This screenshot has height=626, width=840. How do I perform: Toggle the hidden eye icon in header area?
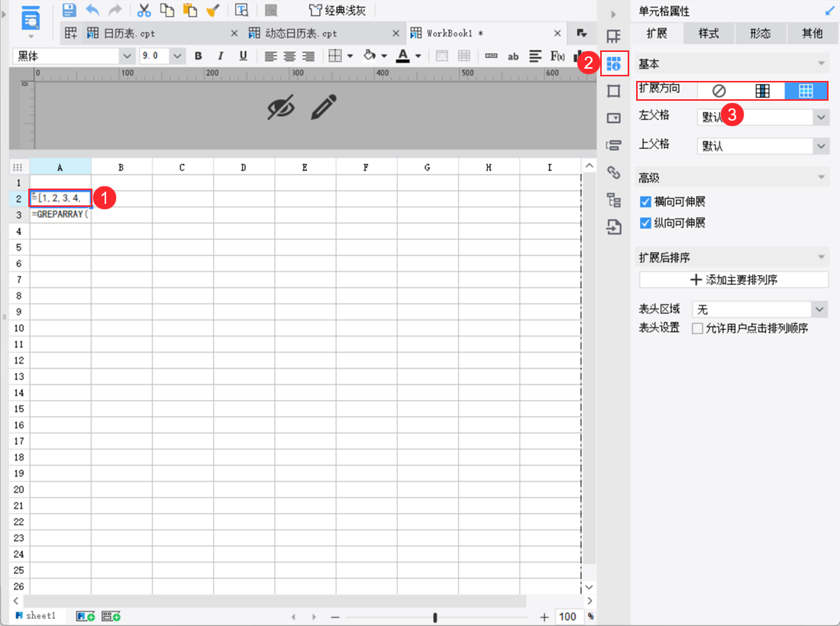click(x=281, y=107)
